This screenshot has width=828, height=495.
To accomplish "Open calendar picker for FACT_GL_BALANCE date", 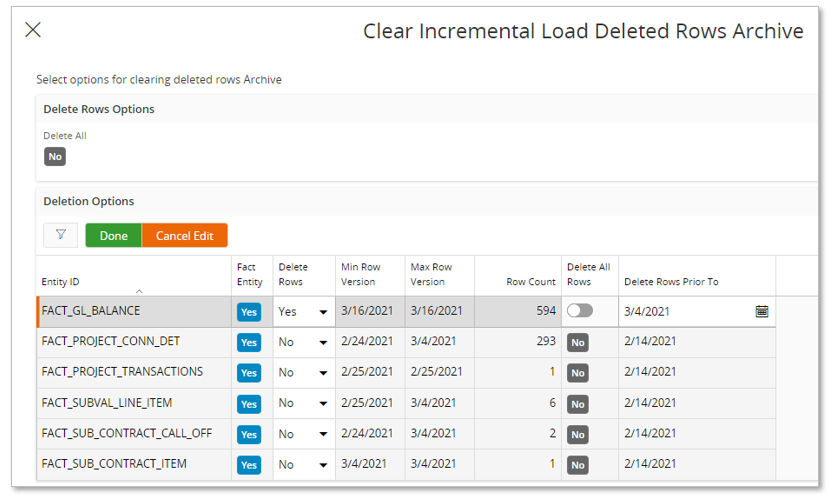I will 761,311.
